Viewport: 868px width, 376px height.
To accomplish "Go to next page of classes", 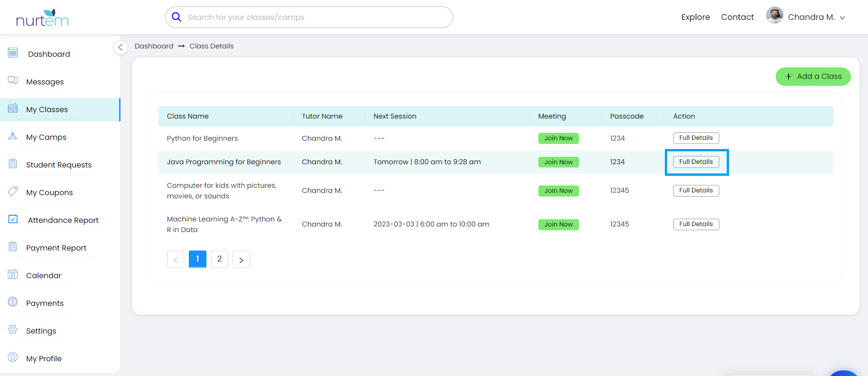I will tap(241, 260).
